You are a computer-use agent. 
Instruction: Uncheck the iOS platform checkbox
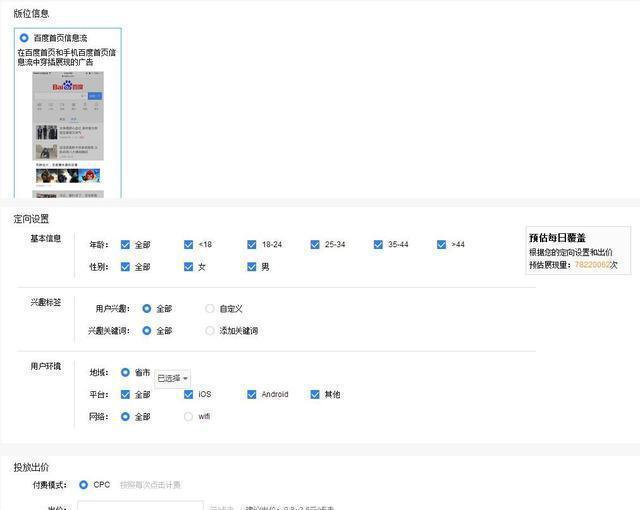coord(188,394)
